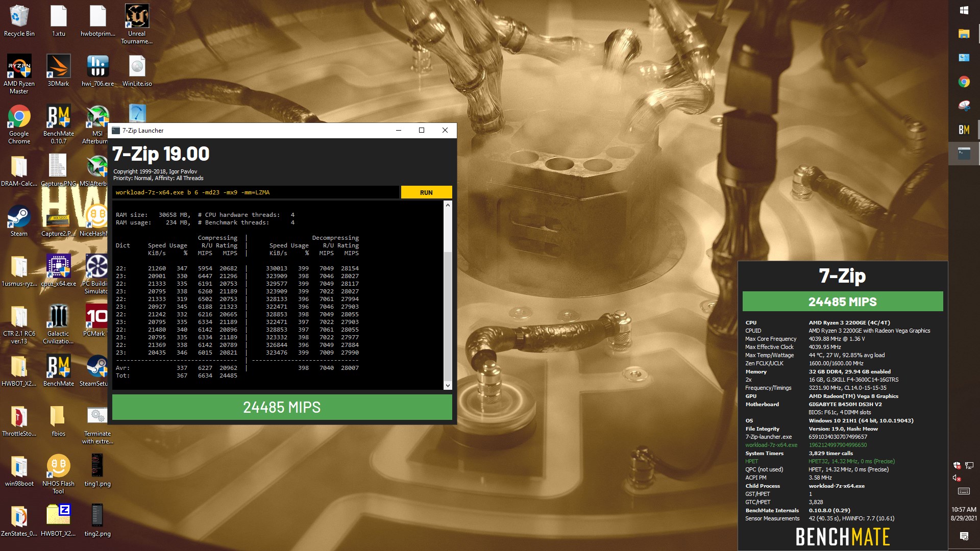This screenshot has height=551, width=980.
Task: Launch Steam desktop shortcut
Action: [19, 221]
